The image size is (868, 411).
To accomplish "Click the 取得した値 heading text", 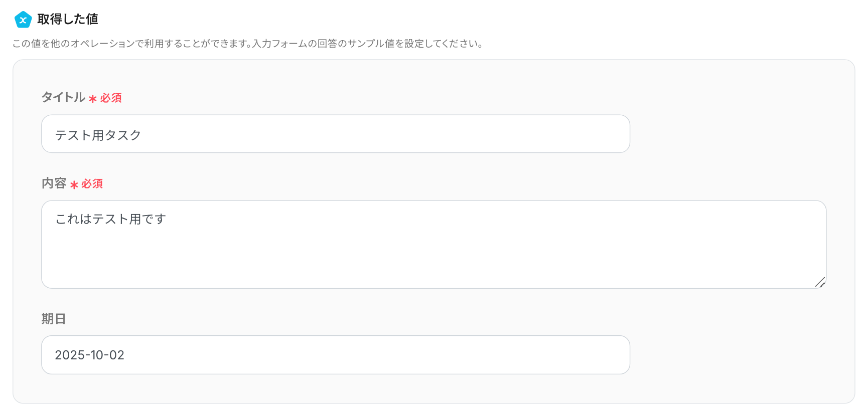I will [68, 20].
